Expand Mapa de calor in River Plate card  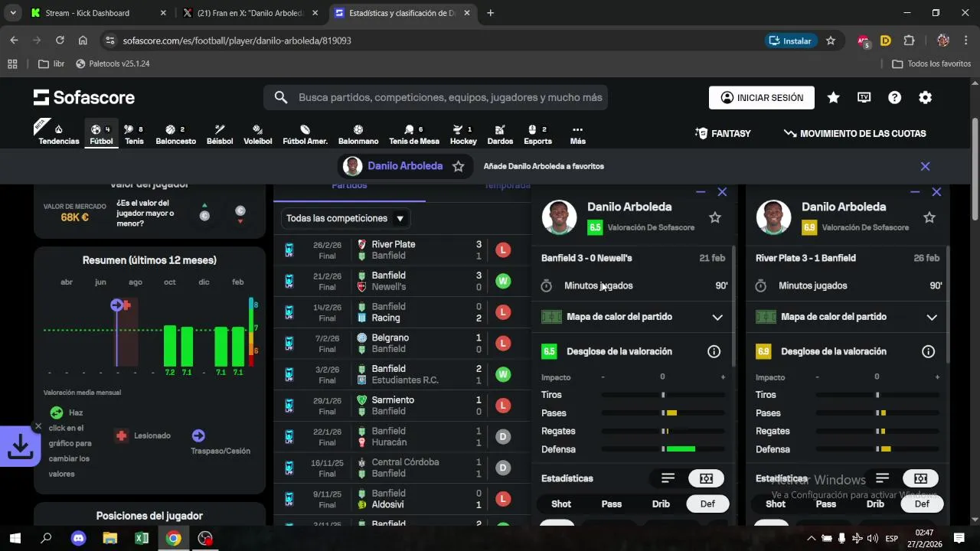(932, 317)
